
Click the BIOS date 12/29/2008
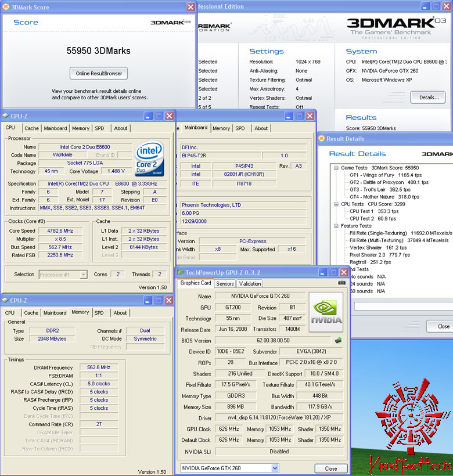[x=243, y=221]
